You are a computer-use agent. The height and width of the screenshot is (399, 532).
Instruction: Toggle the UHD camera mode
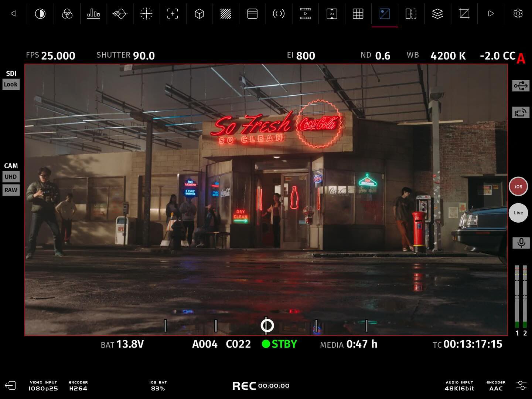11,177
